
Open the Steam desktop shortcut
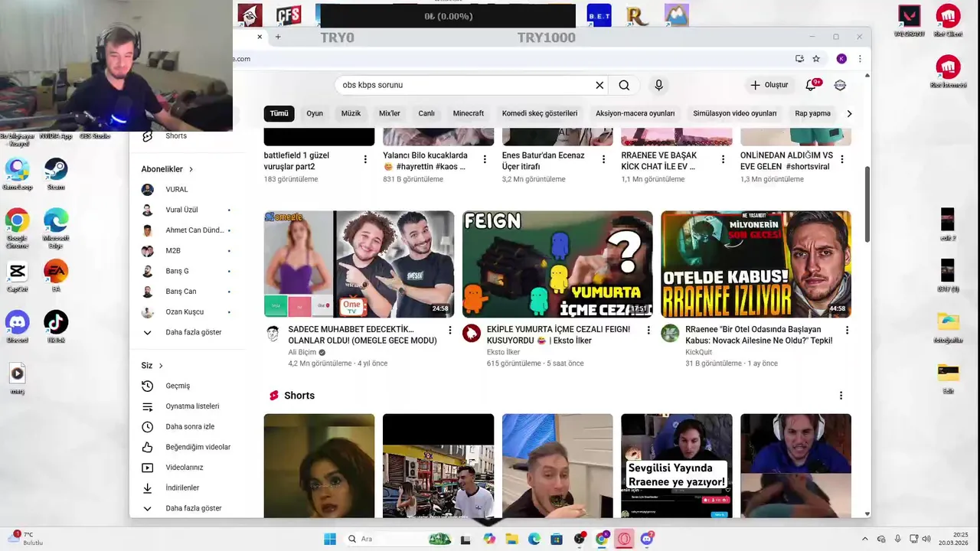point(56,174)
